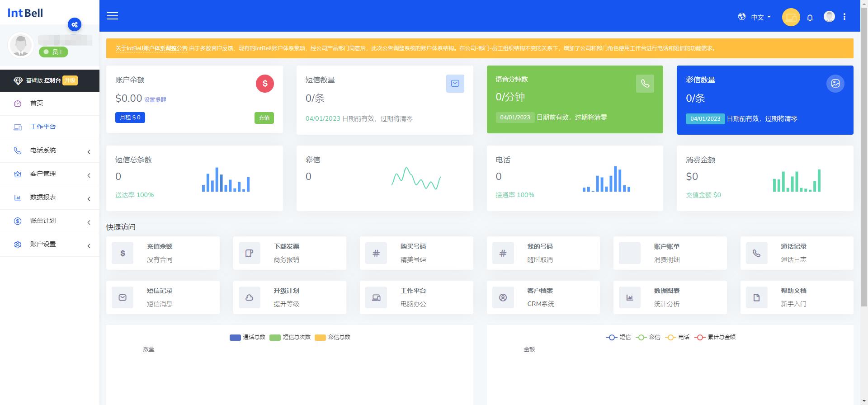The width and height of the screenshot is (868, 405).
Task: Expand the 数据报表 sidebar menu
Action: tap(50, 198)
